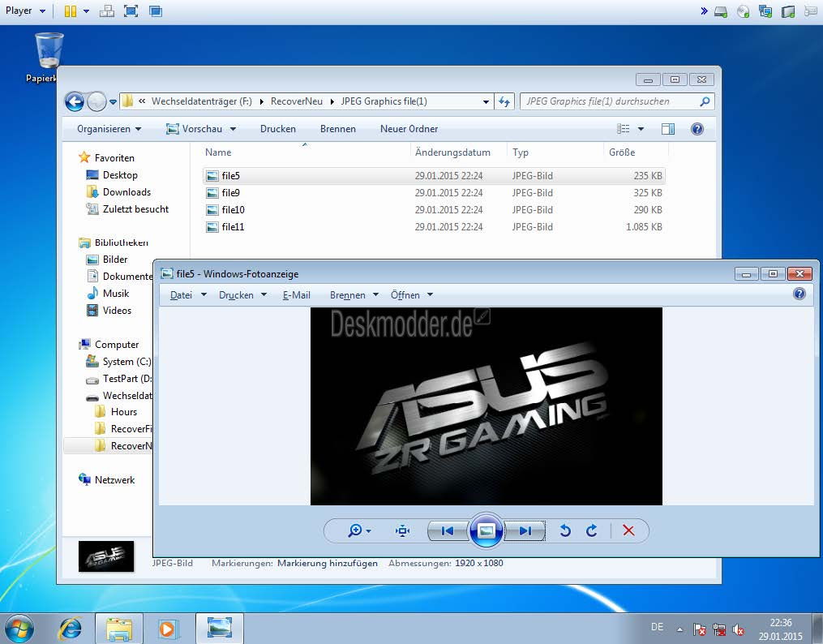Start slideshow in Fotoanzeige
The height and width of the screenshot is (644, 823).
click(486, 530)
